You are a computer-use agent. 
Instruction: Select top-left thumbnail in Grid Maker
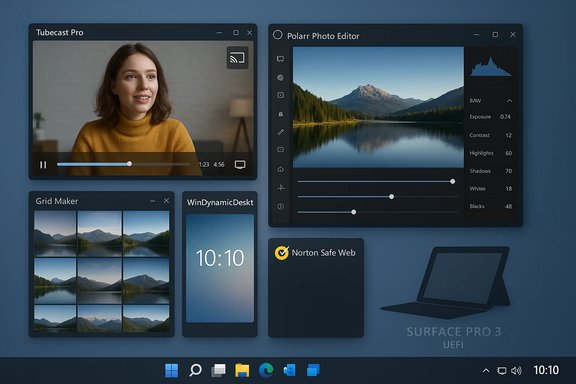[x=55, y=233]
